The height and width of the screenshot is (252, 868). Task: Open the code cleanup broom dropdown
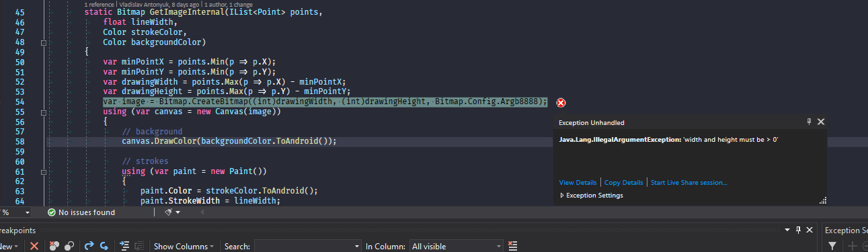(x=177, y=212)
